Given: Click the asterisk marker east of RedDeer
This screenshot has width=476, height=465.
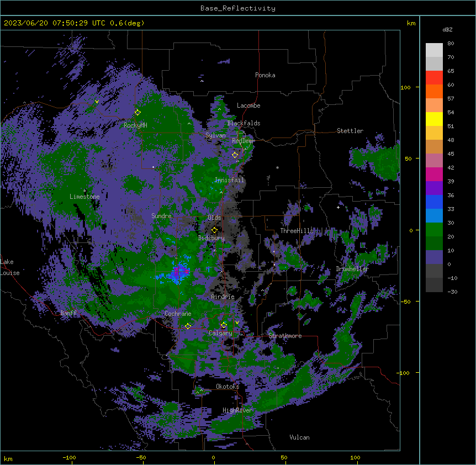Looking at the screenshot, I should click(277, 167).
